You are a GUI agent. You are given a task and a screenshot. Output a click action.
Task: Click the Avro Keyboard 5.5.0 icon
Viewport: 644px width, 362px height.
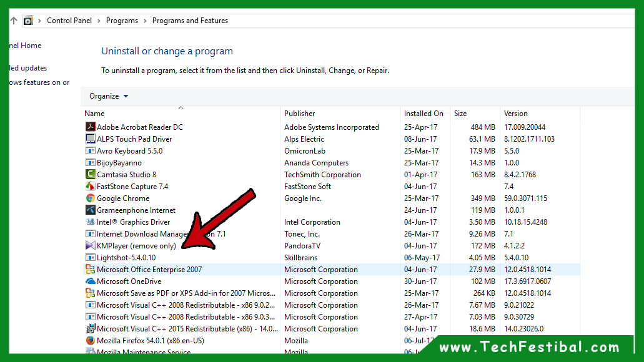click(91, 150)
